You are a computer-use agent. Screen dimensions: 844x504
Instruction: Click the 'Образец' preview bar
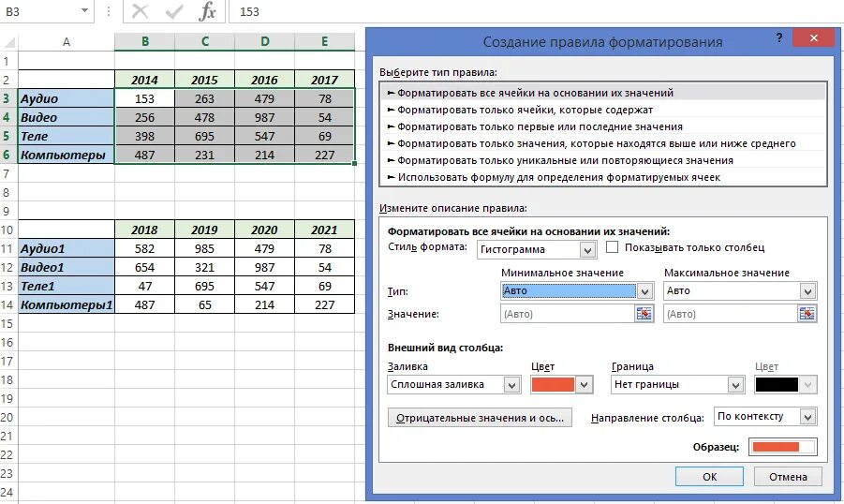[783, 447]
